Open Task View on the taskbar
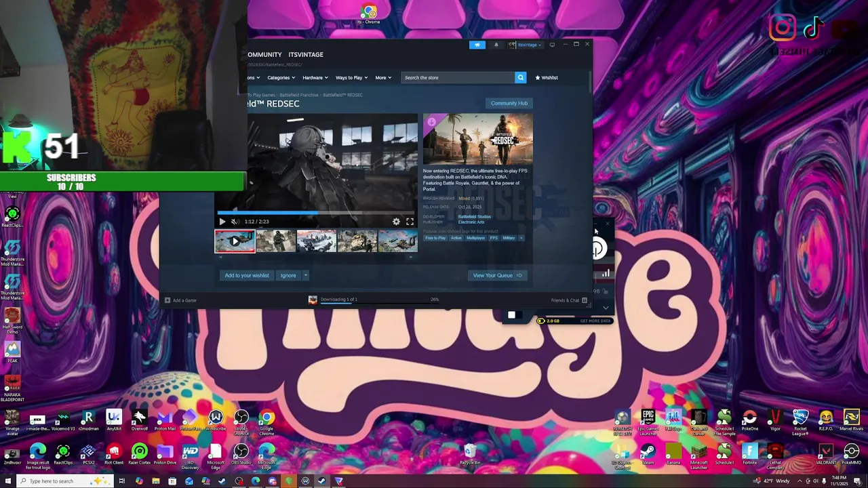Image resolution: width=868 pixels, height=488 pixels. 122,481
